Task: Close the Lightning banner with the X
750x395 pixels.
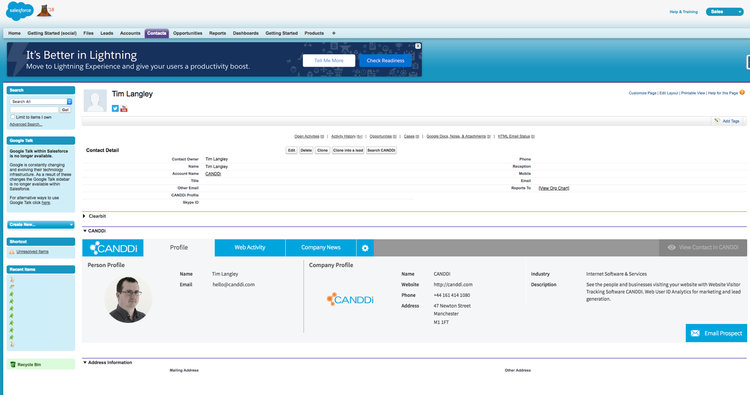Action: [418, 46]
